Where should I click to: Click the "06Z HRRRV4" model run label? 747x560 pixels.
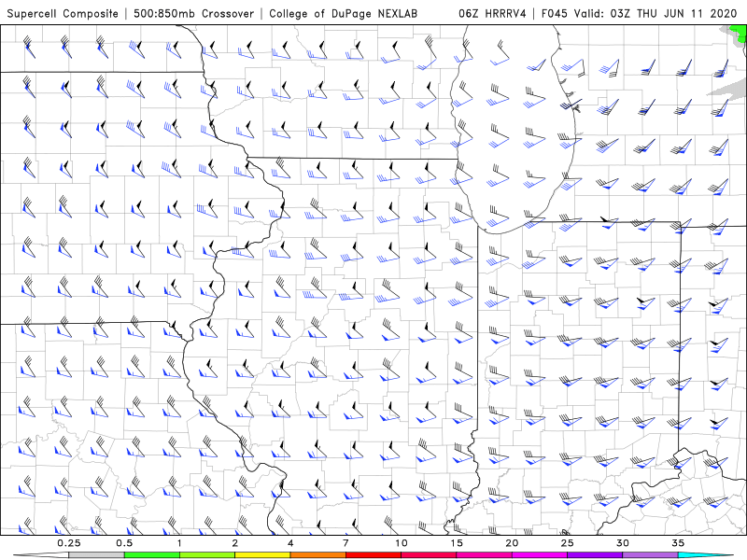(492, 13)
